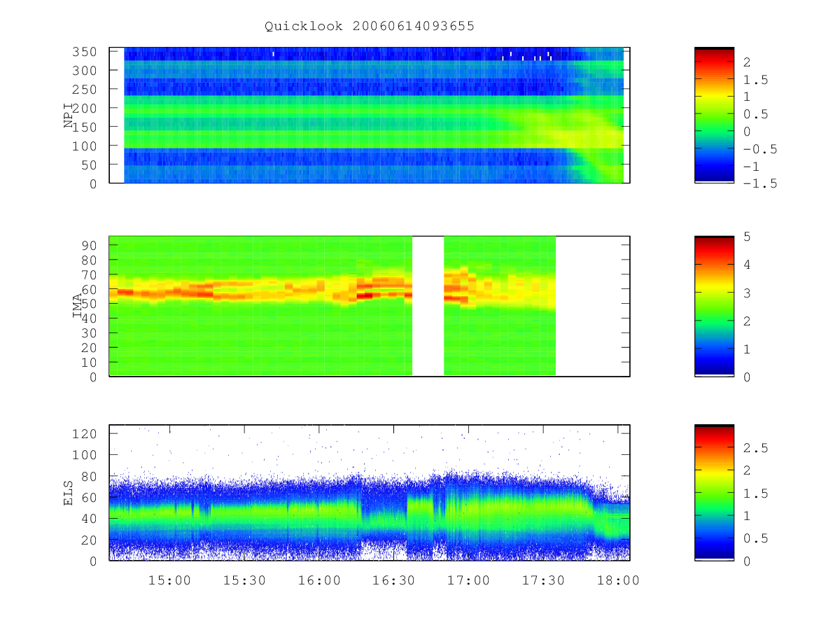Image resolution: width=840 pixels, height=630 pixels.
Task: Click the ELS panel's y-axis label
Action: (69, 493)
